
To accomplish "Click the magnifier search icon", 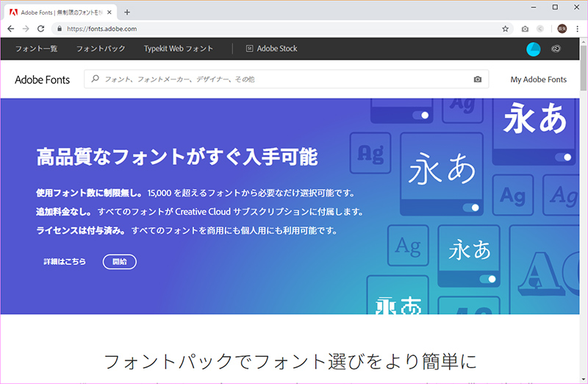I will pyautogui.click(x=96, y=79).
